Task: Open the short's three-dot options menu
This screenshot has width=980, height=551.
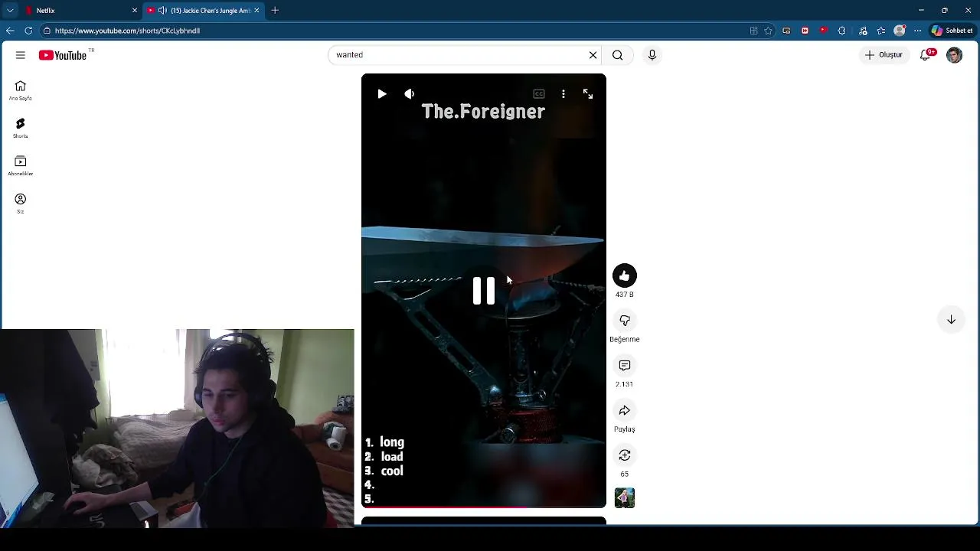Action: 563,94
